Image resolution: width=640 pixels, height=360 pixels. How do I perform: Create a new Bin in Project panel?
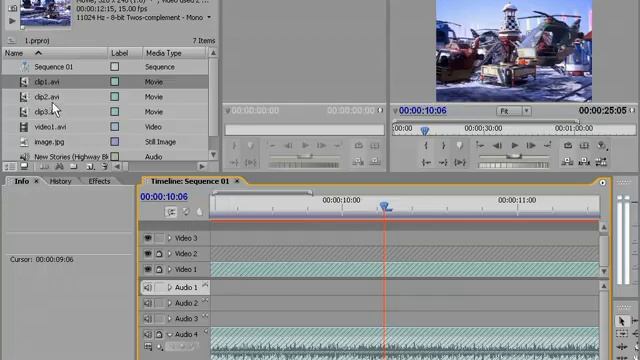74,167
